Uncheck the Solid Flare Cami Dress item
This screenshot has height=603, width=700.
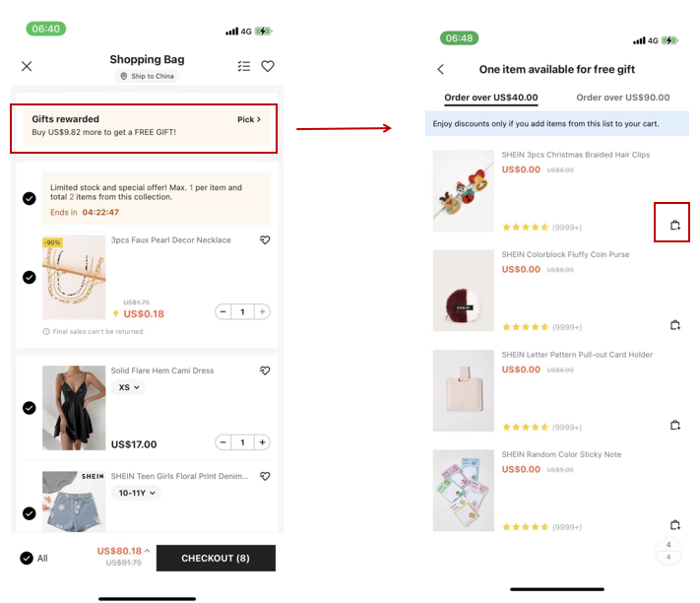(30, 408)
